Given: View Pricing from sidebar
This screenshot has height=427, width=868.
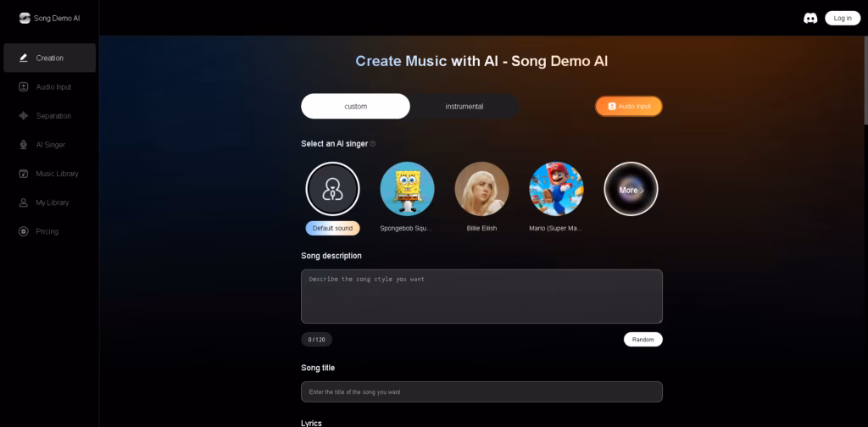Looking at the screenshot, I should [x=49, y=231].
